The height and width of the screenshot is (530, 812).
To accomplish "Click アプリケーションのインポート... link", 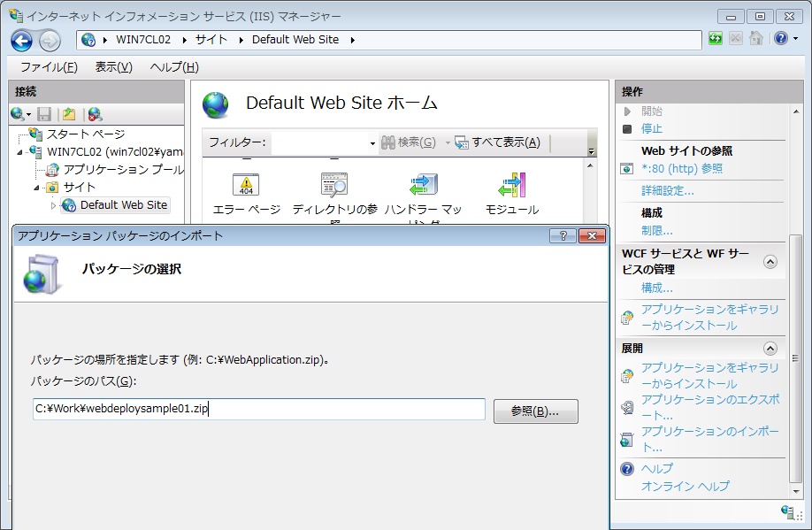I will click(710, 439).
